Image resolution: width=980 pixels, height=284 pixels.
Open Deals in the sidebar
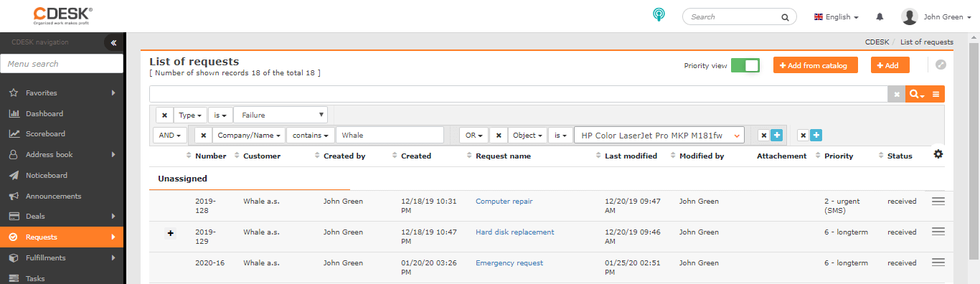[x=62, y=216]
